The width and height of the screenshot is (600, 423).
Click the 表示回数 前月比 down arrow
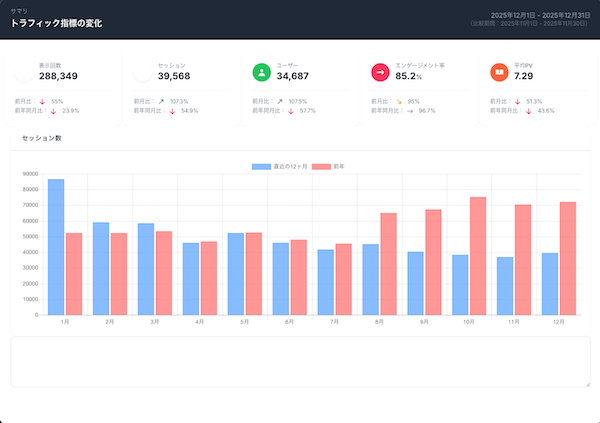point(42,101)
